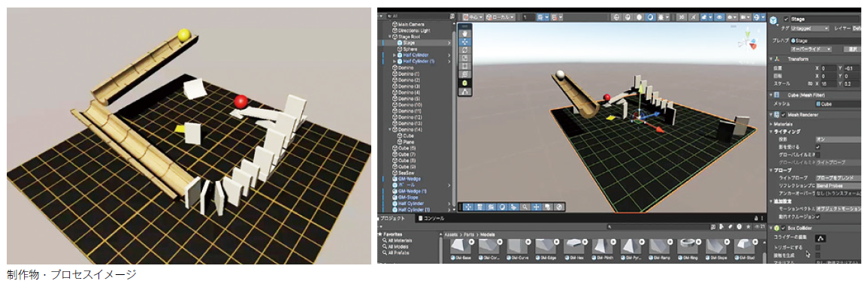Viewport: 868px width, 287px height.
Task: Click the scene gizmos dropdown icon at far right
Action: (x=758, y=17)
